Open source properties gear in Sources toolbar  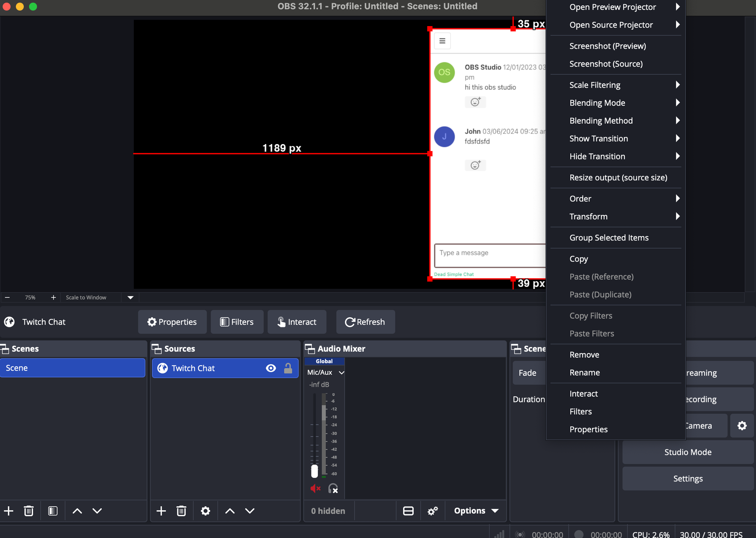(205, 511)
